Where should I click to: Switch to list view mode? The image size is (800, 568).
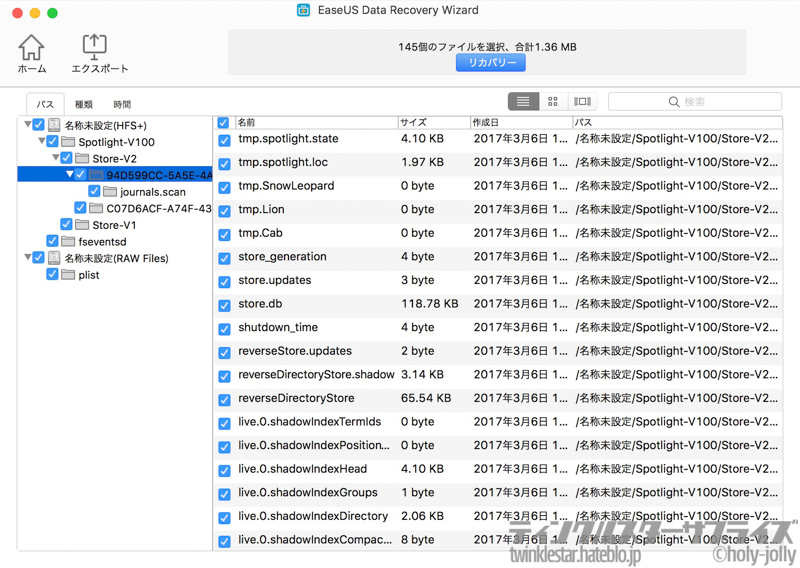[523, 102]
